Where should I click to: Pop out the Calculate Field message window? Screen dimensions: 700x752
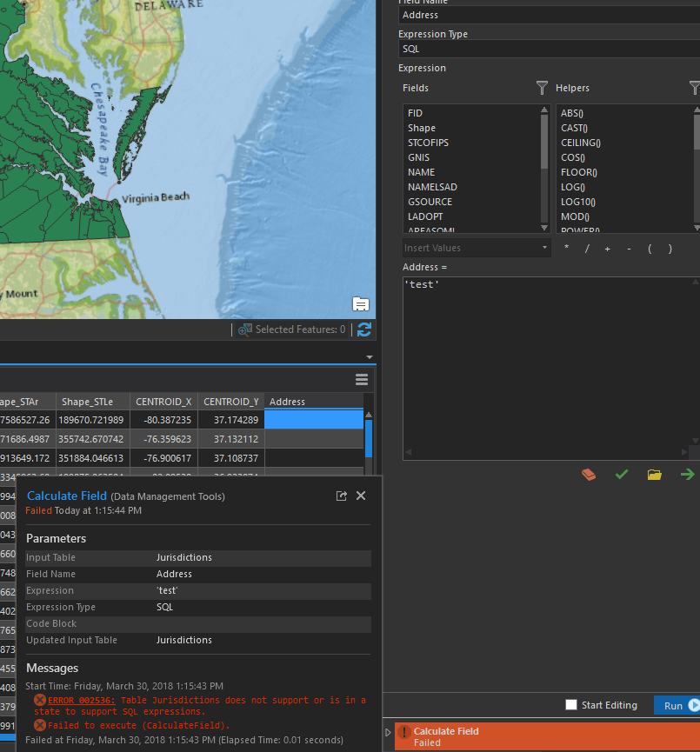click(x=342, y=496)
